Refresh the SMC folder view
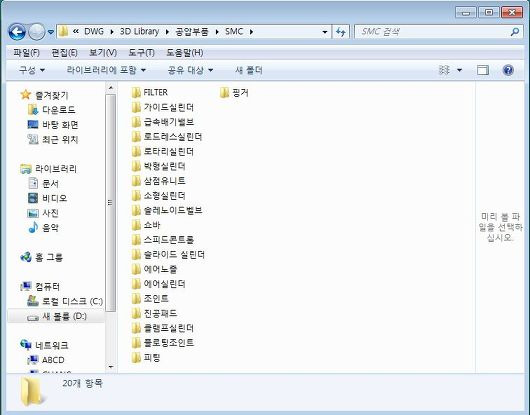This screenshot has height=415, width=530. tap(341, 32)
